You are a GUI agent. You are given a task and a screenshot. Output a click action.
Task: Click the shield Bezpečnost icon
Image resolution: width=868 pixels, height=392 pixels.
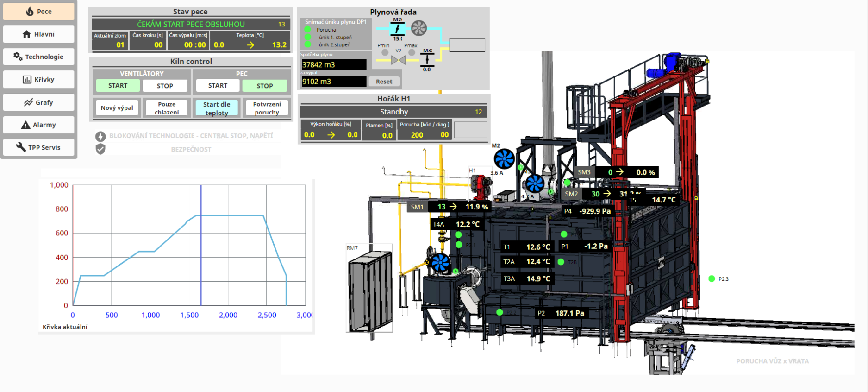tap(100, 149)
